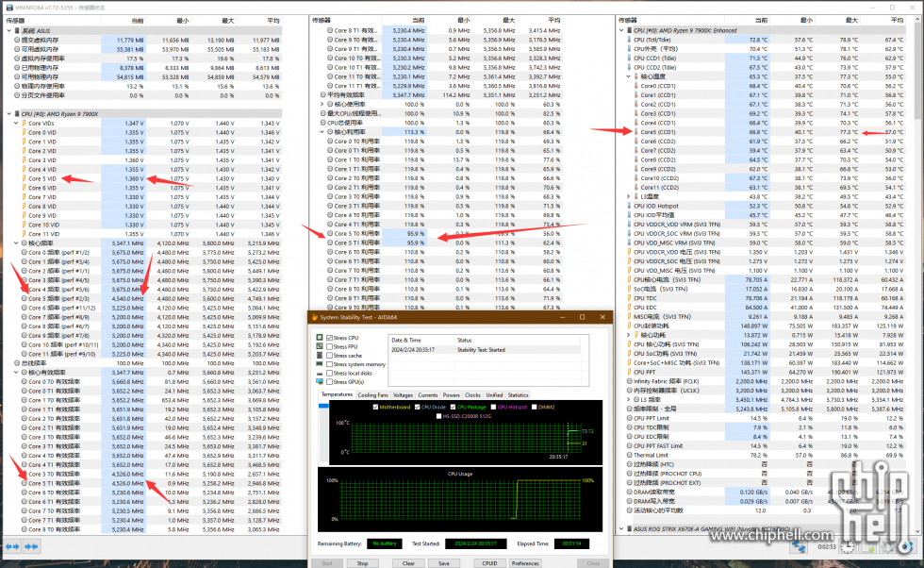The width and height of the screenshot is (924, 568).
Task: Collapse the 核心温度 group in right panel
Action: pyautogui.click(x=628, y=76)
